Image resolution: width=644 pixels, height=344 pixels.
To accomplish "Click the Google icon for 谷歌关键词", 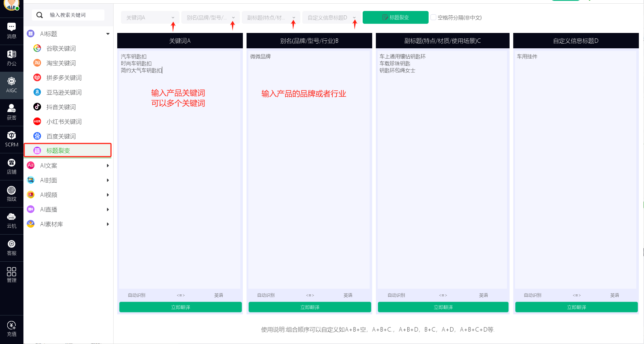I will [x=37, y=48].
